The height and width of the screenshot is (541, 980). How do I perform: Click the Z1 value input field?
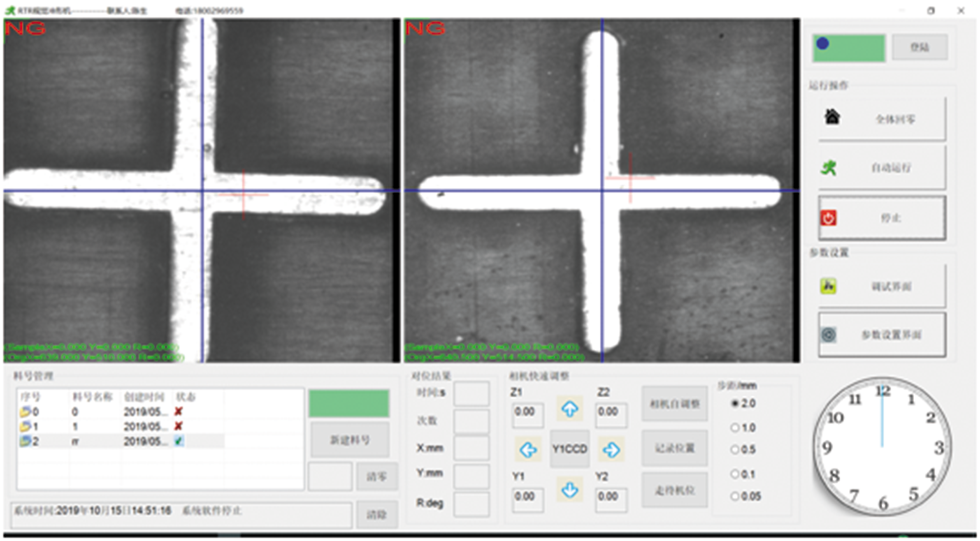(527, 412)
